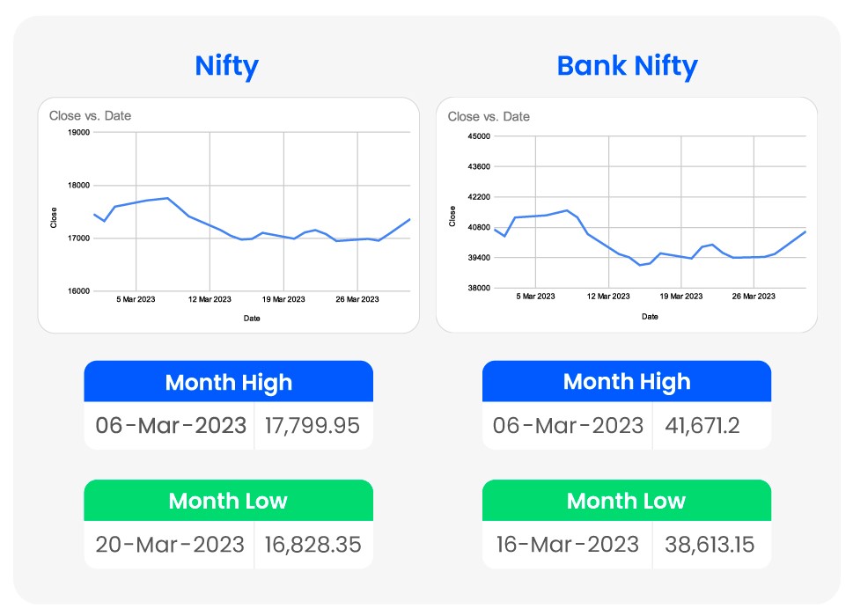Image resolution: width=853 pixels, height=616 pixels.
Task: Click the Bank Nifty heading
Action: coord(627,66)
